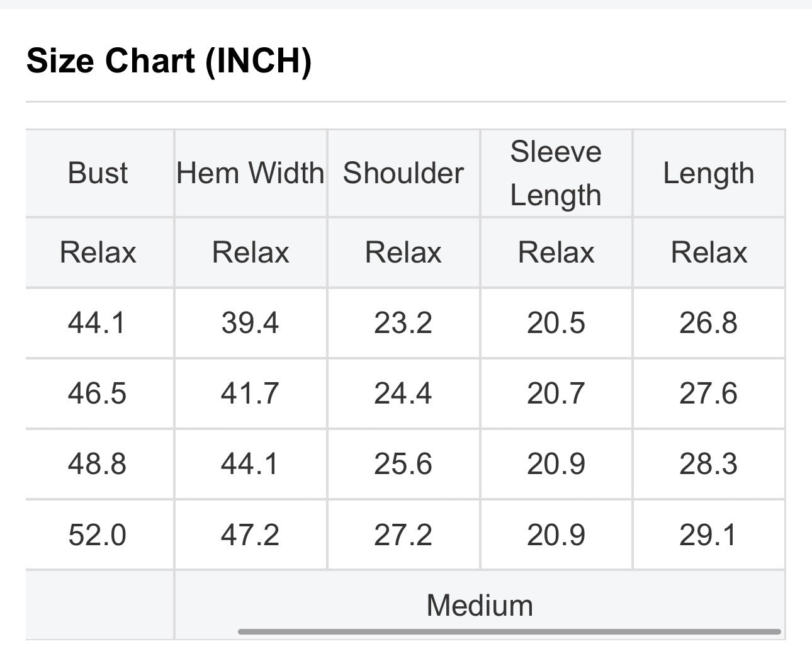Click the 20.5 sleeve length cell

point(556,324)
